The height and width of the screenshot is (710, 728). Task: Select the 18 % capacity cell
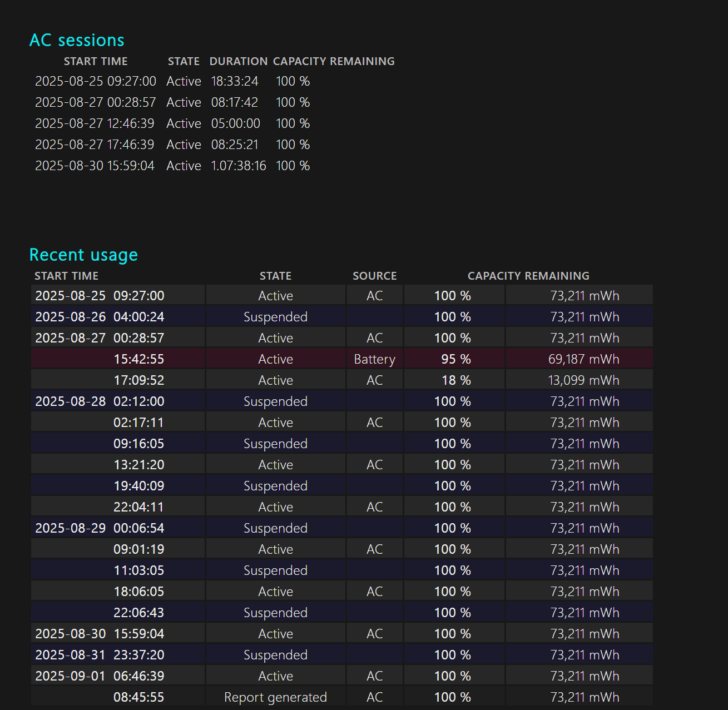click(x=455, y=380)
